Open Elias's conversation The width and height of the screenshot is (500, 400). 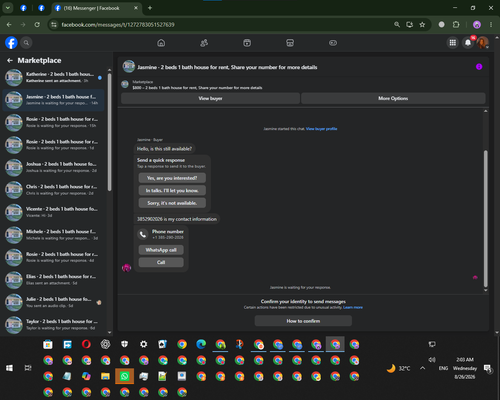tap(53, 280)
